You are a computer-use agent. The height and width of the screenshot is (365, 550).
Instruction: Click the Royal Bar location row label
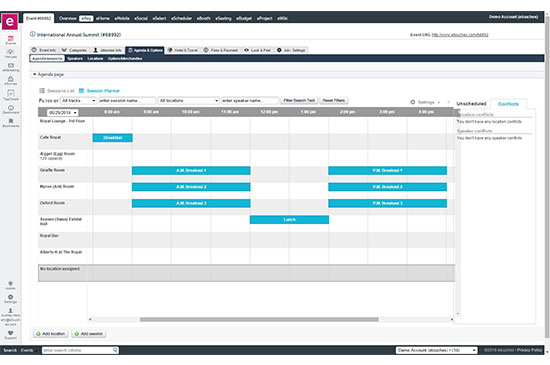click(x=49, y=236)
